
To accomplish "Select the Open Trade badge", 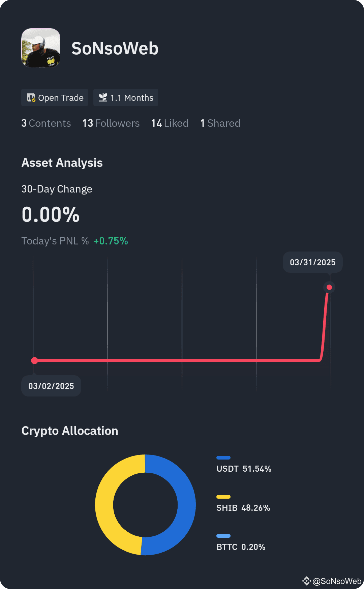I will tap(55, 97).
